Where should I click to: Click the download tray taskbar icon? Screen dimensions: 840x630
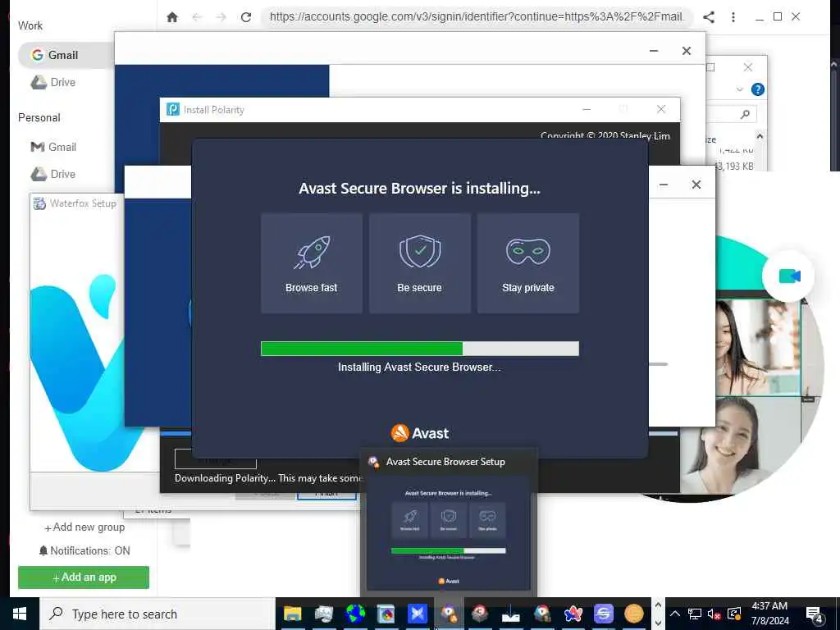click(510, 614)
